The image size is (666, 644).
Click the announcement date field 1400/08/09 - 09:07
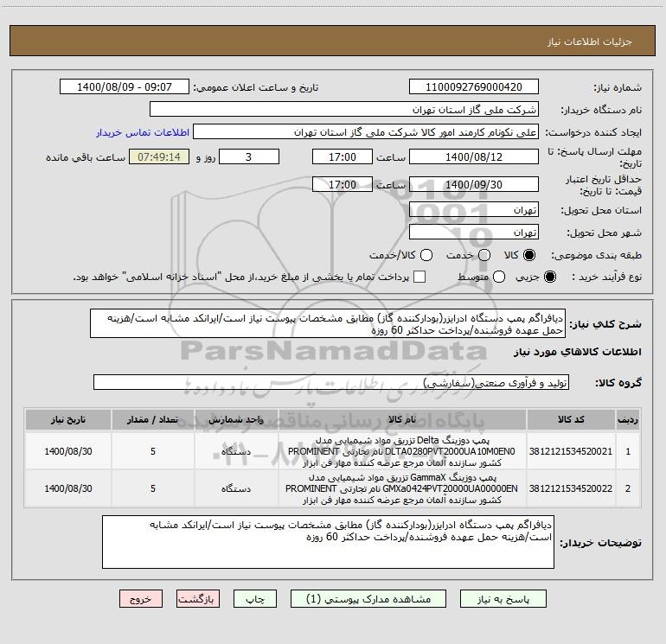tap(125, 87)
